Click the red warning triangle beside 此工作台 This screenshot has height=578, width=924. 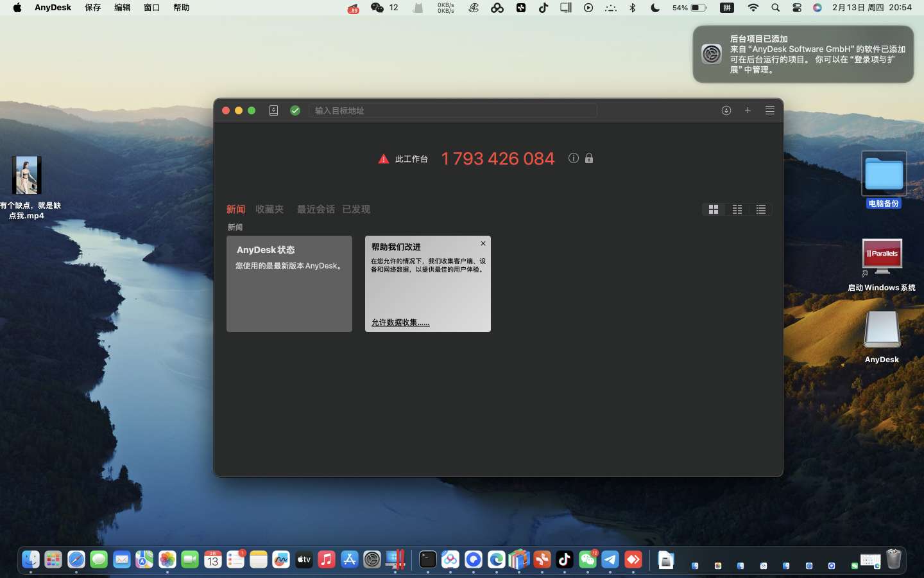[384, 159]
